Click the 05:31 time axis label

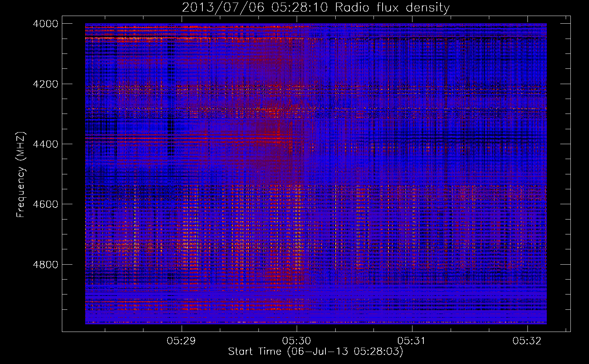click(412, 341)
